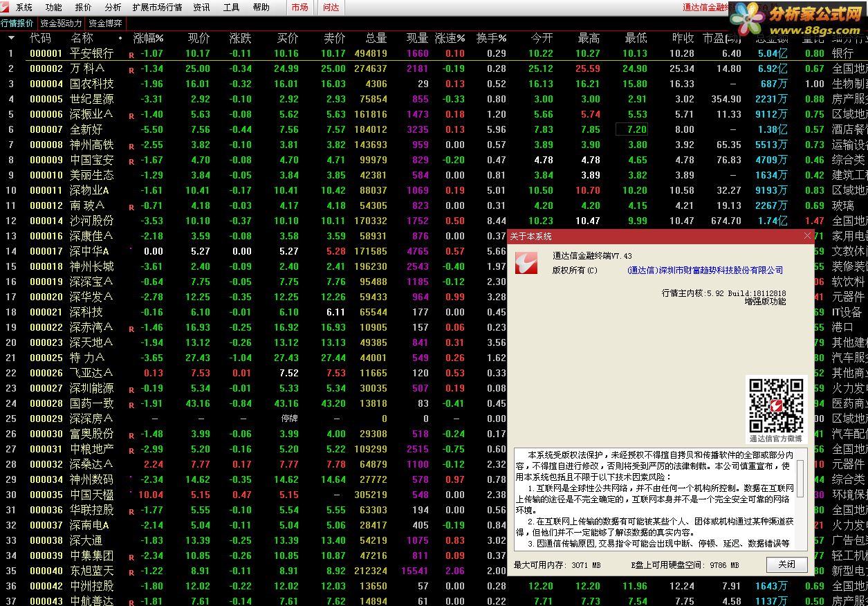Open the 系统 menu
The width and height of the screenshot is (868, 606).
24,8
